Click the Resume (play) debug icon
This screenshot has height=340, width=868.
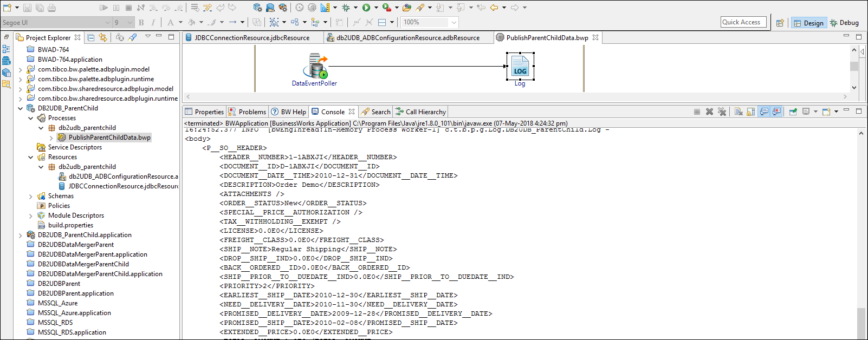click(103, 8)
